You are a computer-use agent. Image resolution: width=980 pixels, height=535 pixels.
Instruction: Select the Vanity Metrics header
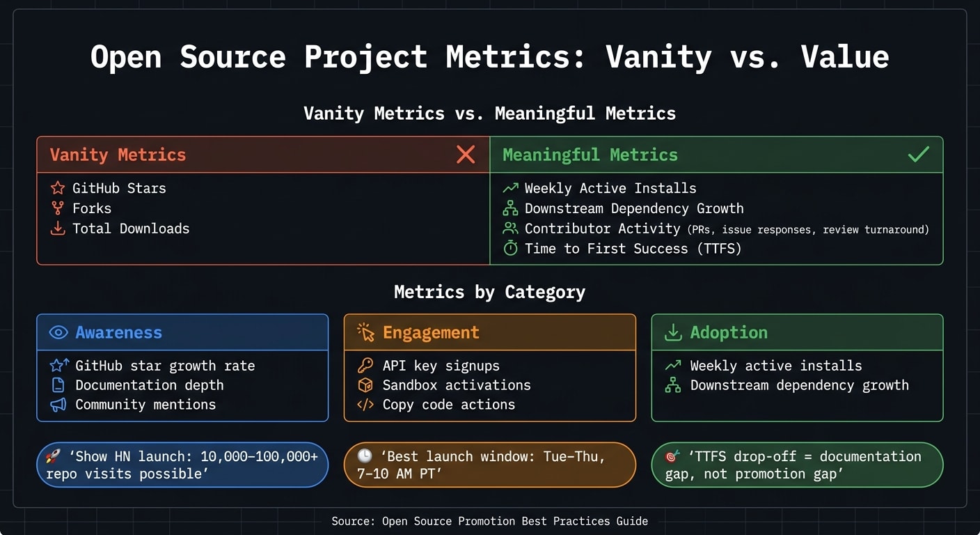[x=263, y=155]
